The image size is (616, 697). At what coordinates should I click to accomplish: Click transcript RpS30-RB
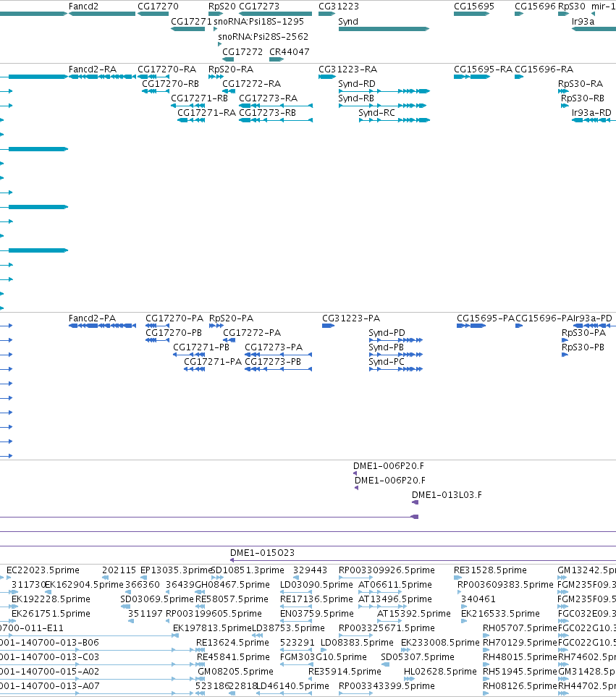(583, 98)
